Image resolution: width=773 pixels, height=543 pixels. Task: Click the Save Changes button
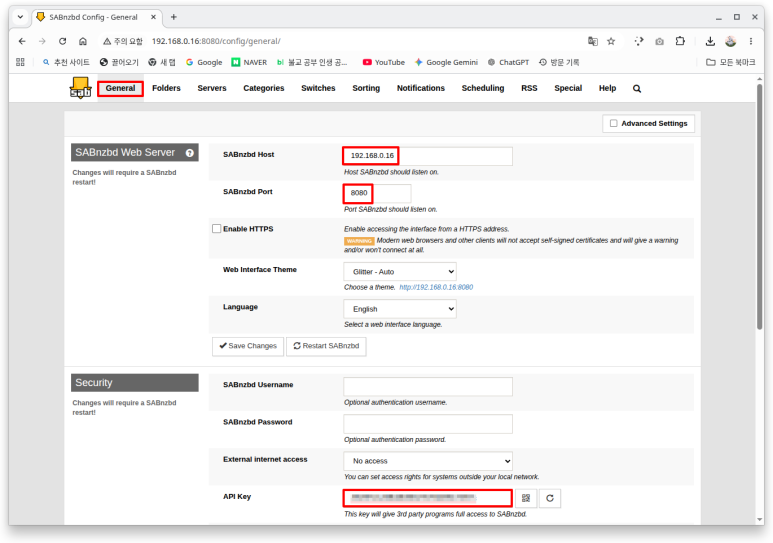pyautogui.click(x=248, y=346)
